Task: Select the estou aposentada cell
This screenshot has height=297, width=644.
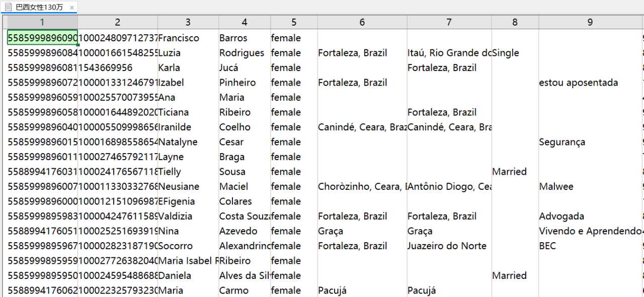Action: (590, 83)
